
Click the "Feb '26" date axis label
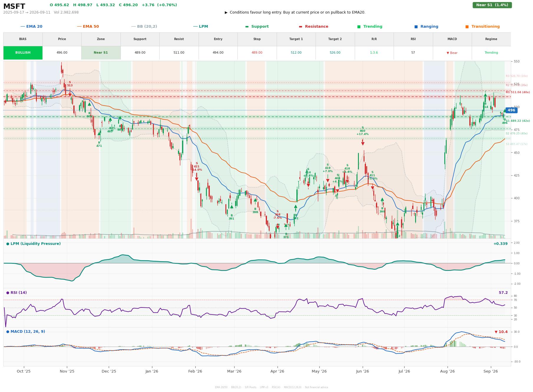[195, 371]
